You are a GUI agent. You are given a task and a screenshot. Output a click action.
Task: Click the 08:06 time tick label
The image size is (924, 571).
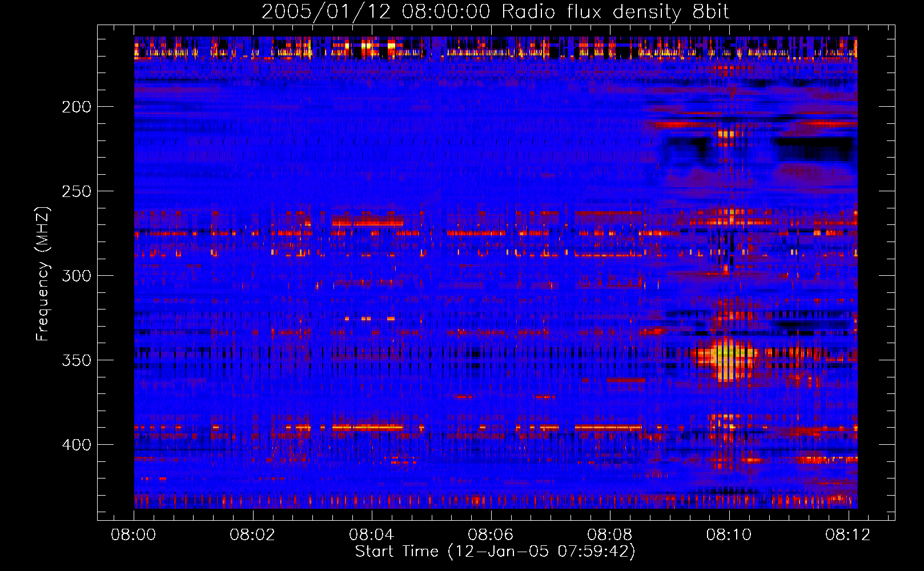(491, 534)
